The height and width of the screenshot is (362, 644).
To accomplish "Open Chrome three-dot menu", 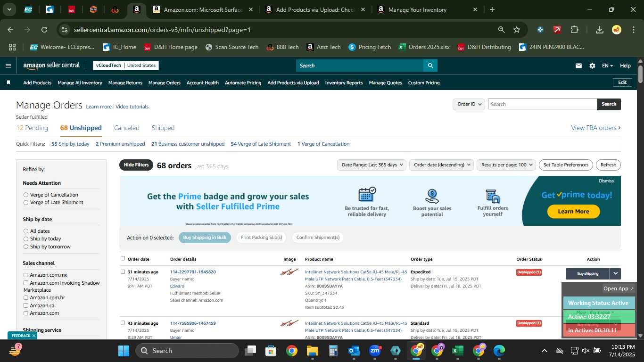I will click(633, 30).
